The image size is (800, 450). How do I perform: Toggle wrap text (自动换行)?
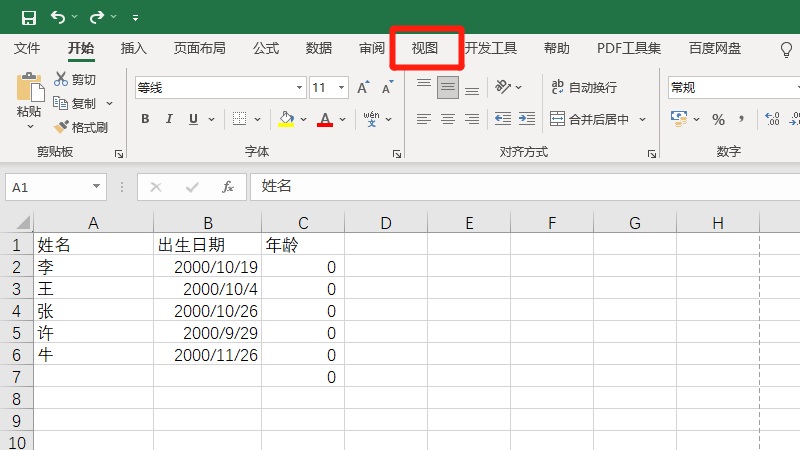pyautogui.click(x=584, y=87)
